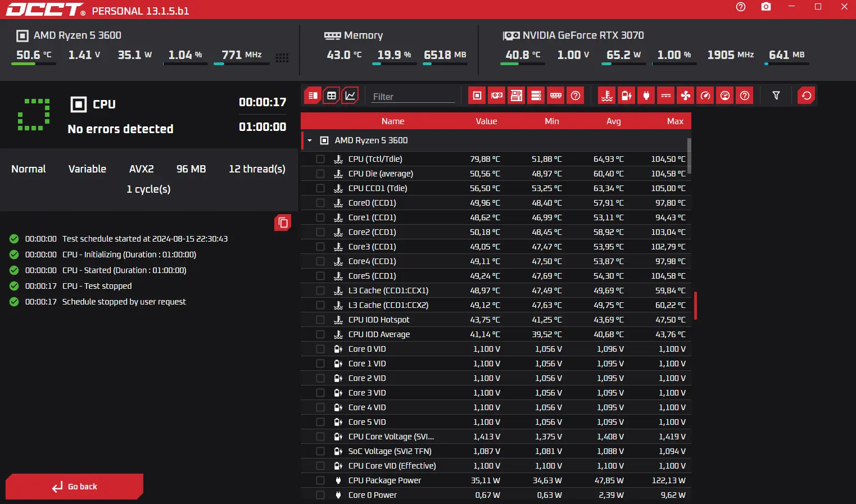Switch sensors to the graph view
Viewport: 856px width, 504px height.
pyautogui.click(x=350, y=96)
